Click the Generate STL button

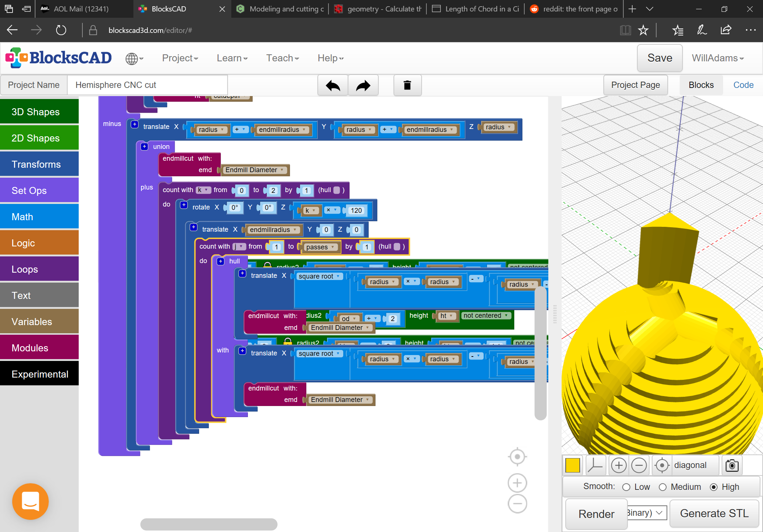pos(714,513)
